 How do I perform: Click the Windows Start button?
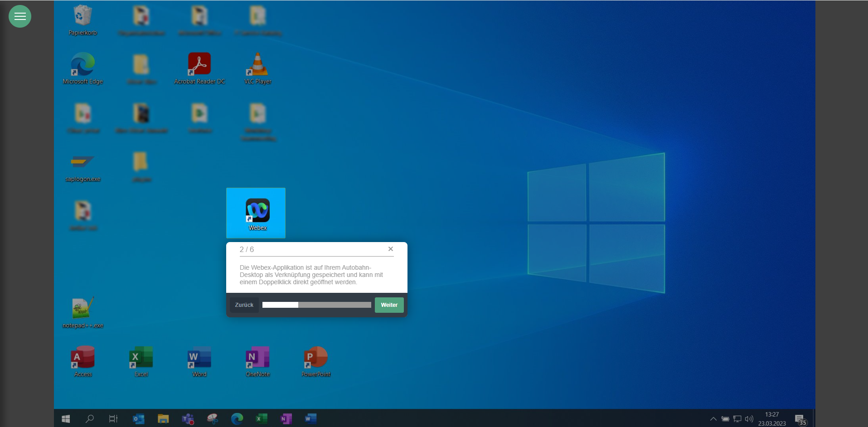(x=66, y=419)
